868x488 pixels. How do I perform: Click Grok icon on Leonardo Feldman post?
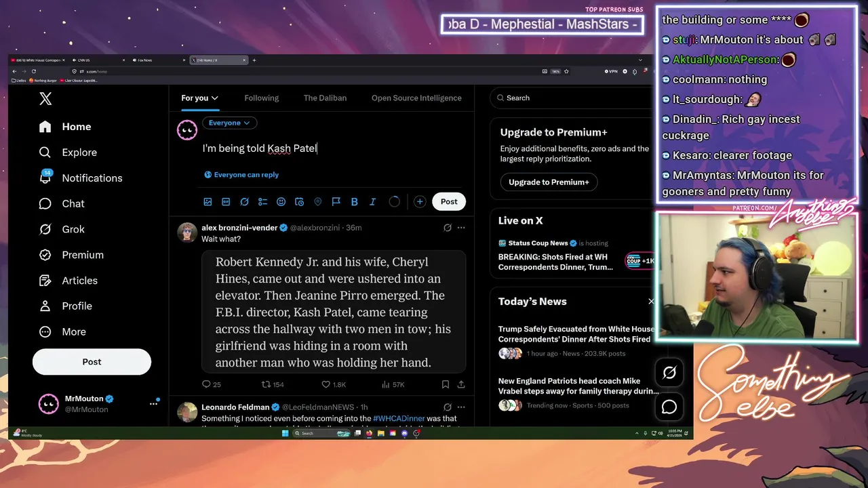[x=448, y=407]
